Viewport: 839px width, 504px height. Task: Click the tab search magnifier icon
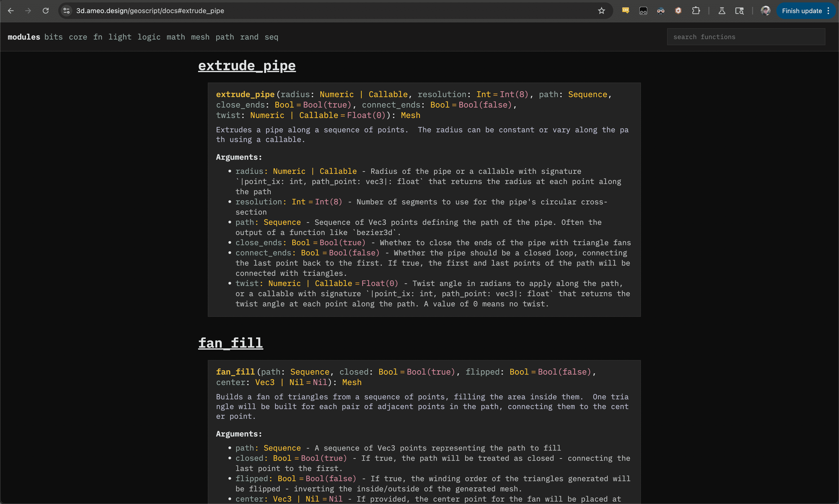pyautogui.click(x=739, y=11)
